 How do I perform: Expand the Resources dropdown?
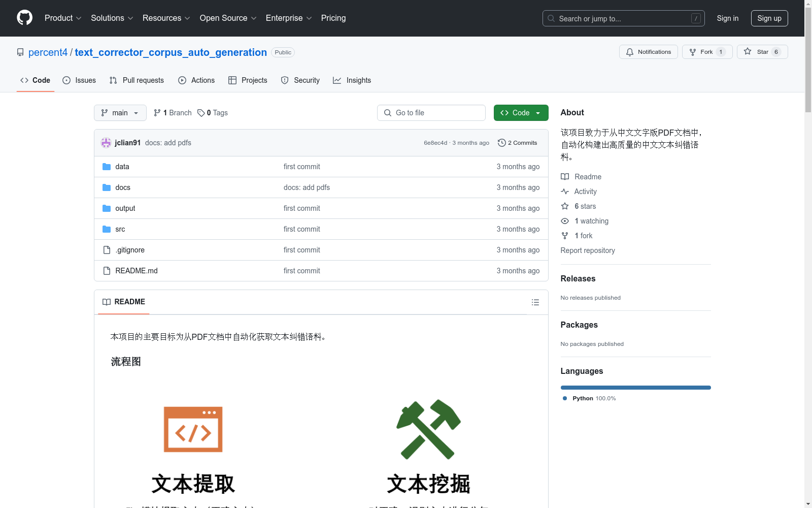pyautogui.click(x=166, y=18)
